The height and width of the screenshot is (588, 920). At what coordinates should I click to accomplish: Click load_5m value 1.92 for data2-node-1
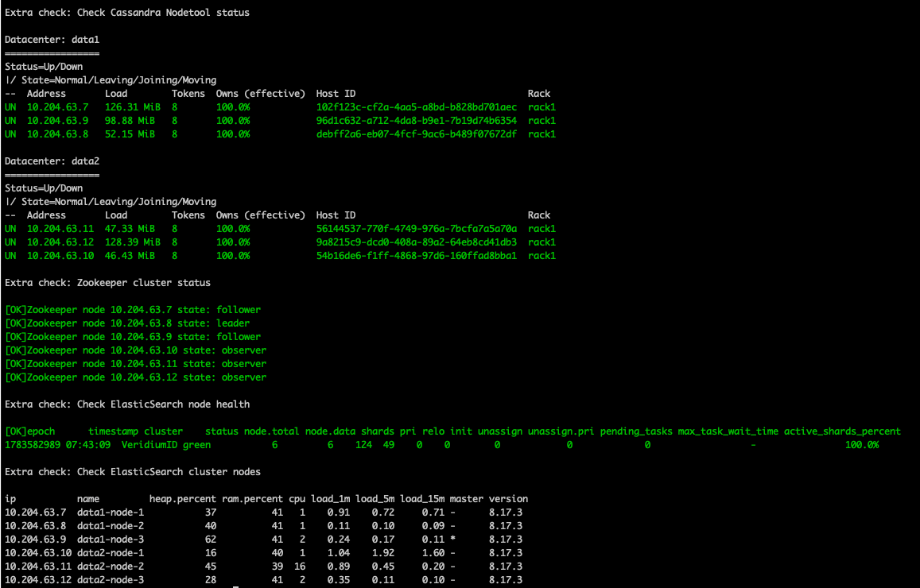[383, 553]
